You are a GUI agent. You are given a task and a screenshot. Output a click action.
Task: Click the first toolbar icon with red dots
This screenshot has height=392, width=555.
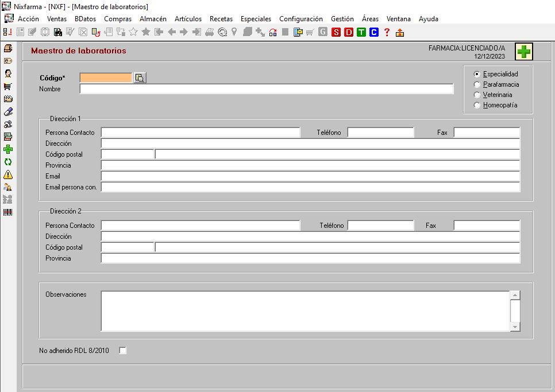tap(7, 32)
